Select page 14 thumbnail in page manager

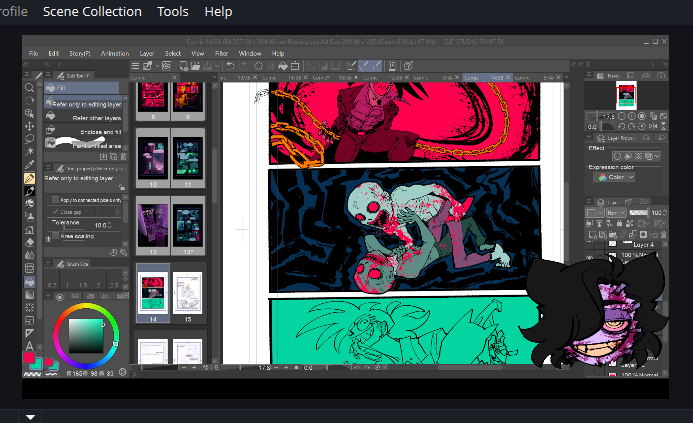point(153,291)
